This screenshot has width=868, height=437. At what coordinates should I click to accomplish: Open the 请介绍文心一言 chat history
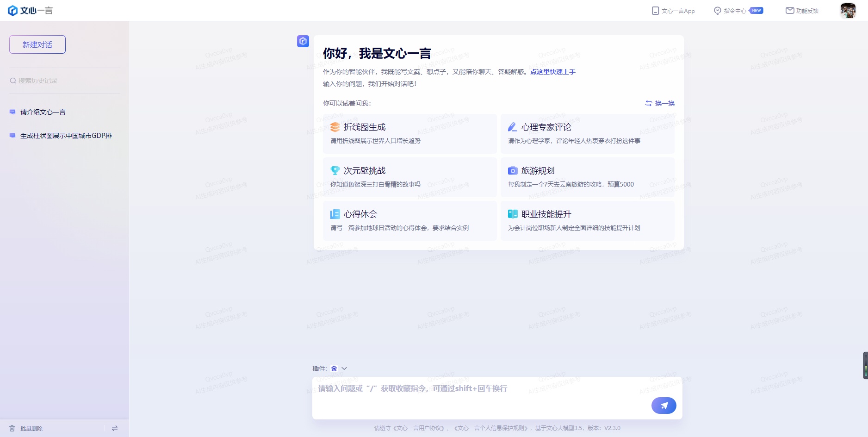click(x=43, y=112)
